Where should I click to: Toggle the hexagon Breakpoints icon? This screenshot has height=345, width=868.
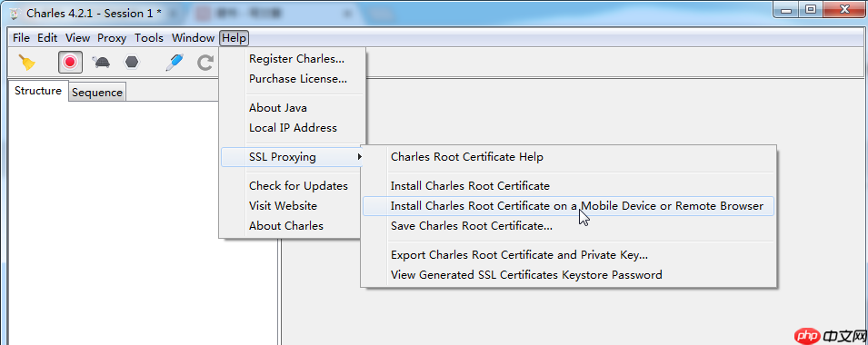click(131, 62)
